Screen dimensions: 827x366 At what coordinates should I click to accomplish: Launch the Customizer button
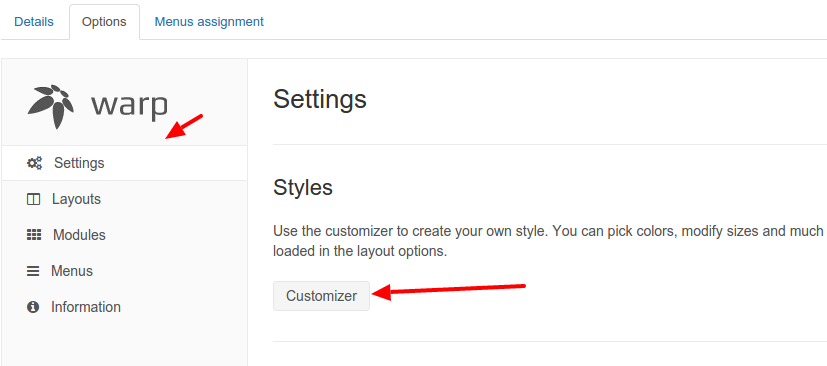(x=321, y=296)
